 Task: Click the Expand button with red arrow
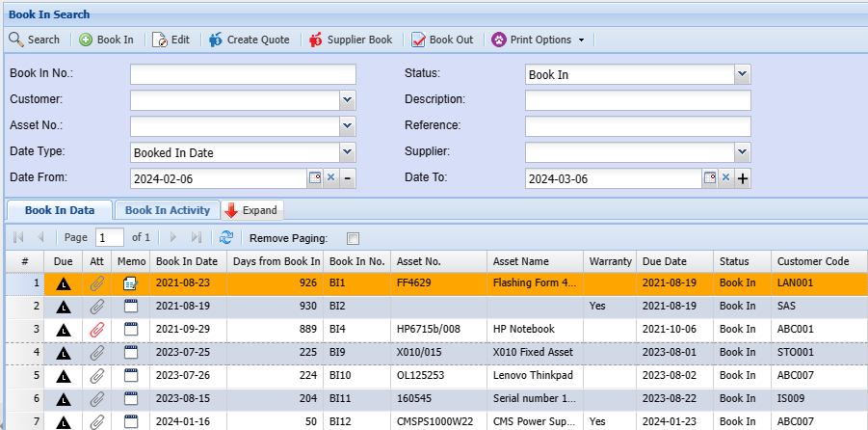[252, 210]
